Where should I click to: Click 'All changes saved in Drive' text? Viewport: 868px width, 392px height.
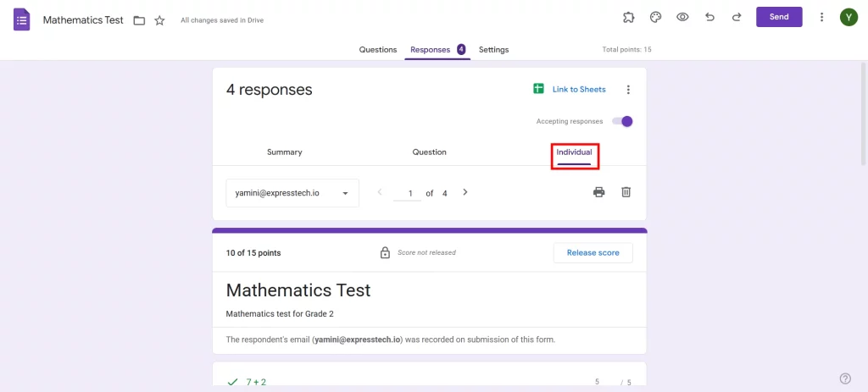pos(222,20)
